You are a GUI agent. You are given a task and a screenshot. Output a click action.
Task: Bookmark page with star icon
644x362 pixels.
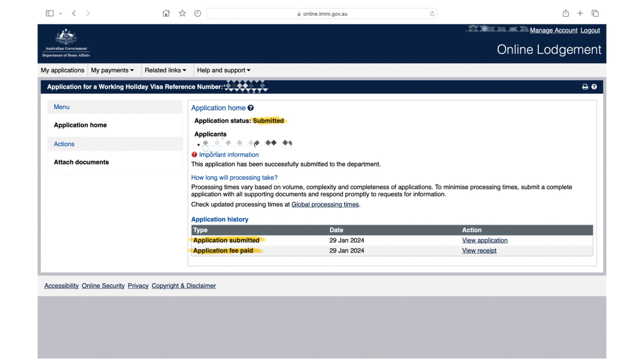click(182, 13)
